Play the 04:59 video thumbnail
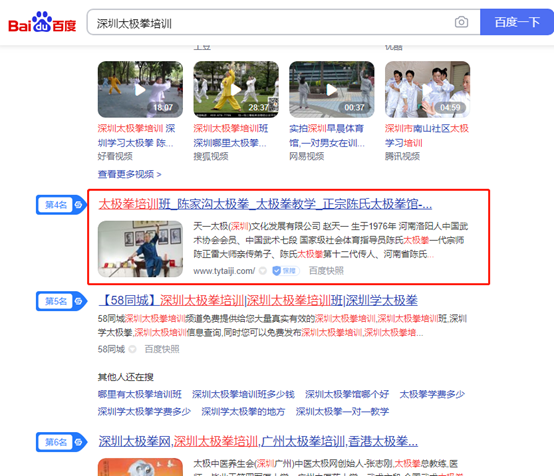This screenshot has height=476, width=554. (x=428, y=89)
